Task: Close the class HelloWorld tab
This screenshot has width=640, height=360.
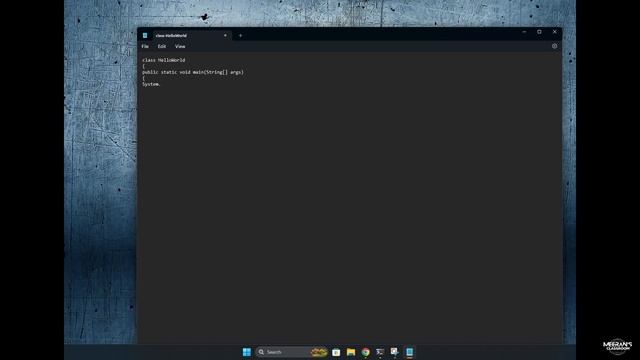Action: (x=225, y=36)
